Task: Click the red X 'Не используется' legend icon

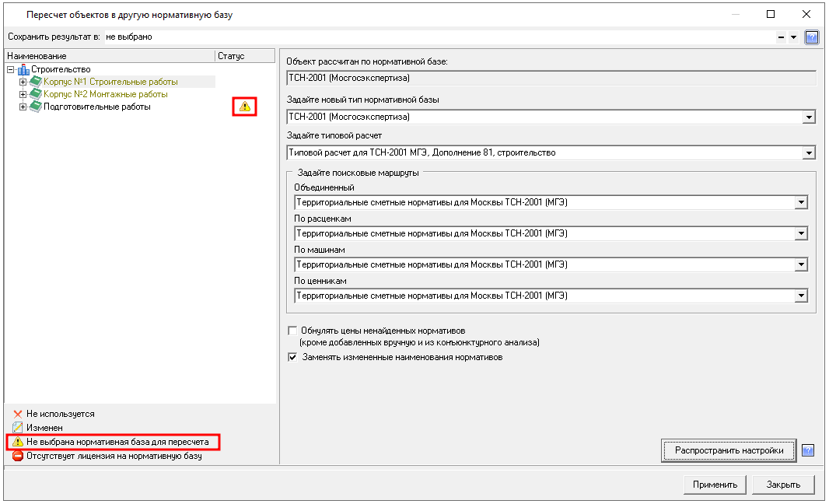Action: [x=17, y=415]
